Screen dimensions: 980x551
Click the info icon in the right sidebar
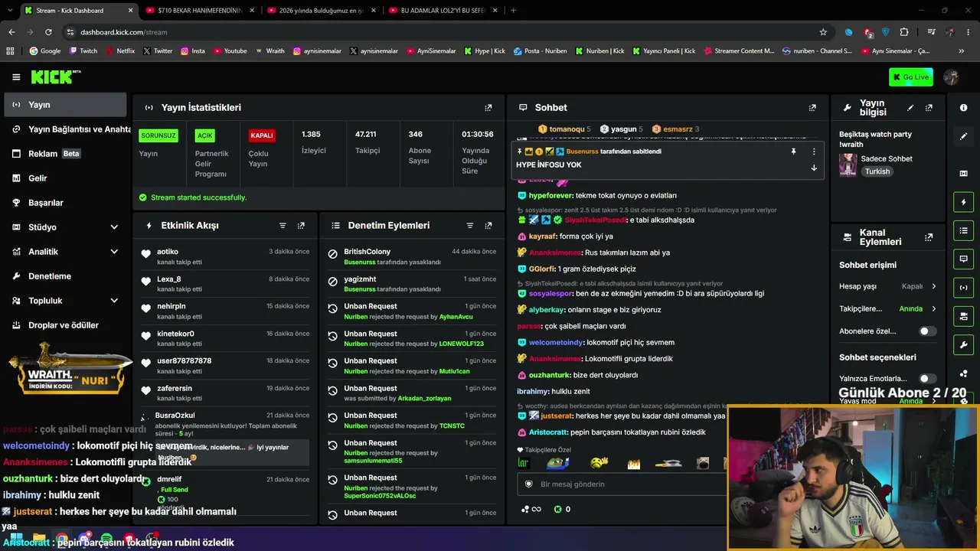963,108
